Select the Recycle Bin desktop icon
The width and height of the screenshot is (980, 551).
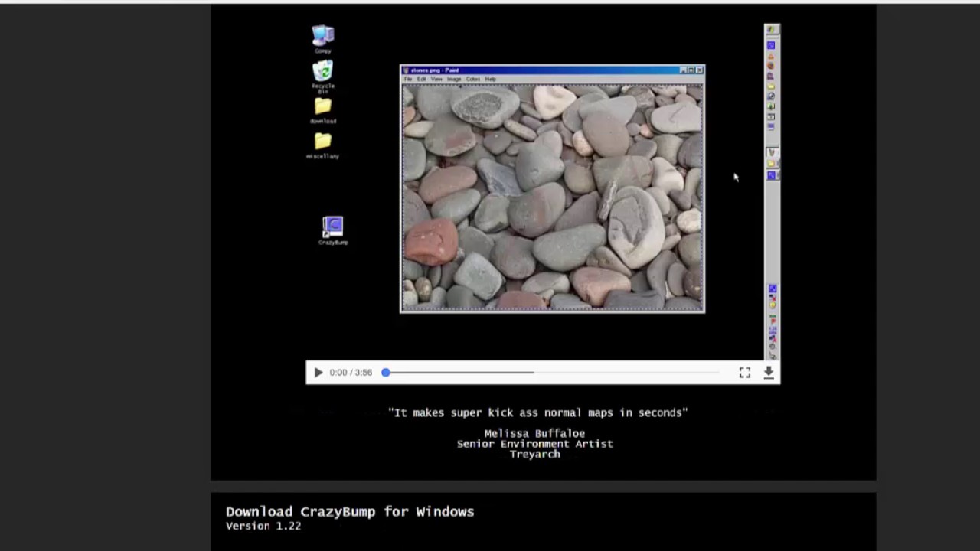[323, 77]
